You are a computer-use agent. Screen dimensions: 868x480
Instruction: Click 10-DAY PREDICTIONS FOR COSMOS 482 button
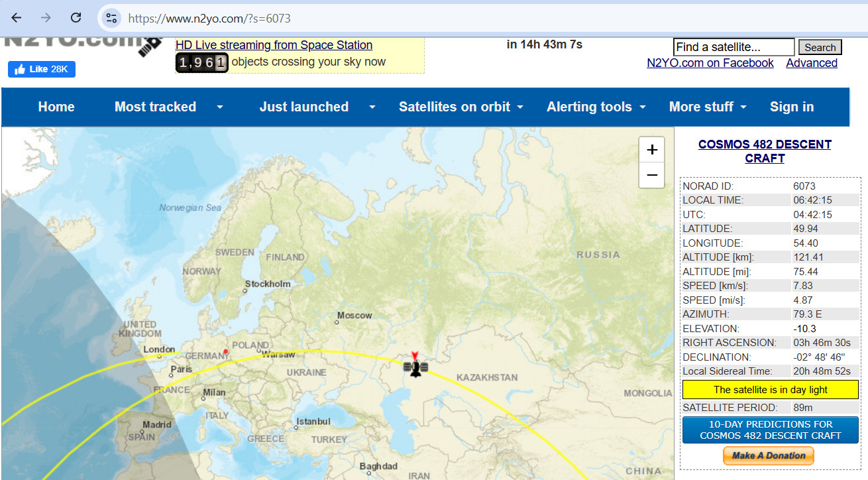770,430
